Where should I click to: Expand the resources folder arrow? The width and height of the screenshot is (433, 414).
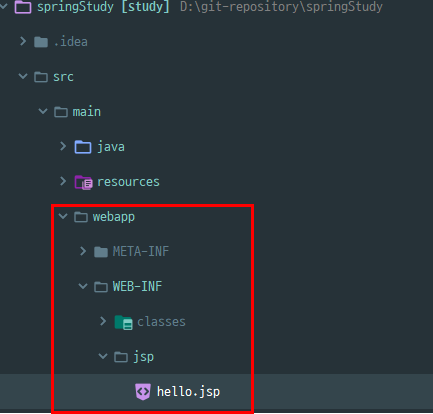click(x=63, y=181)
